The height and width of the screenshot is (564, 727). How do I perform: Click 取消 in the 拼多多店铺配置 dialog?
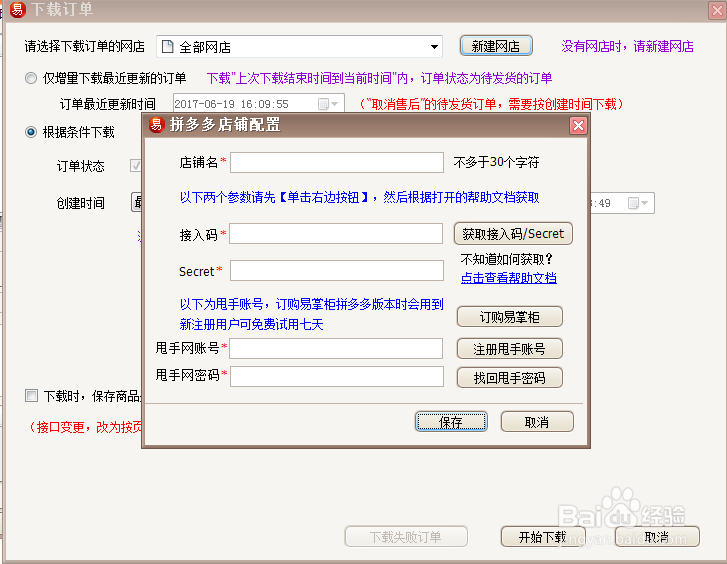tap(537, 422)
